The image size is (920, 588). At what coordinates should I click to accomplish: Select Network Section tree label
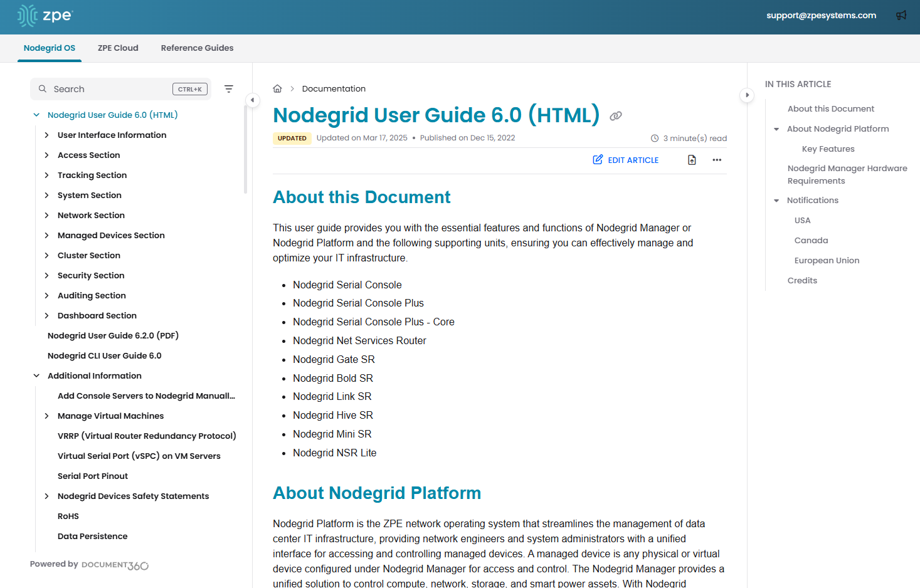pos(91,215)
